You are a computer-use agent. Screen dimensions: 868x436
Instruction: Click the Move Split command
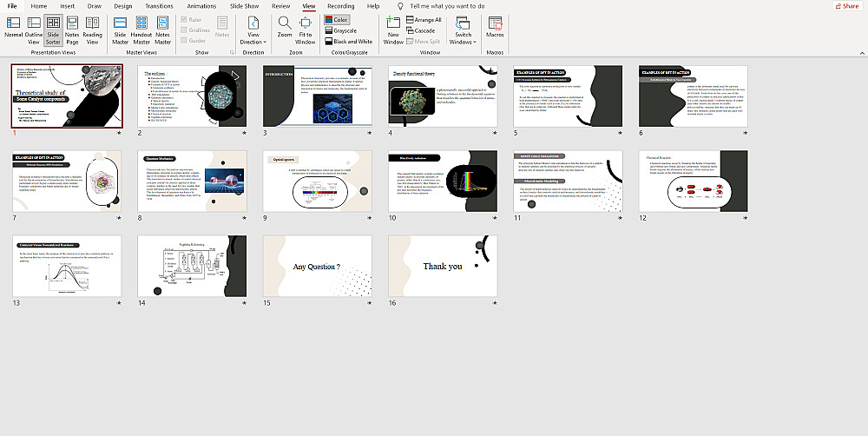(424, 42)
